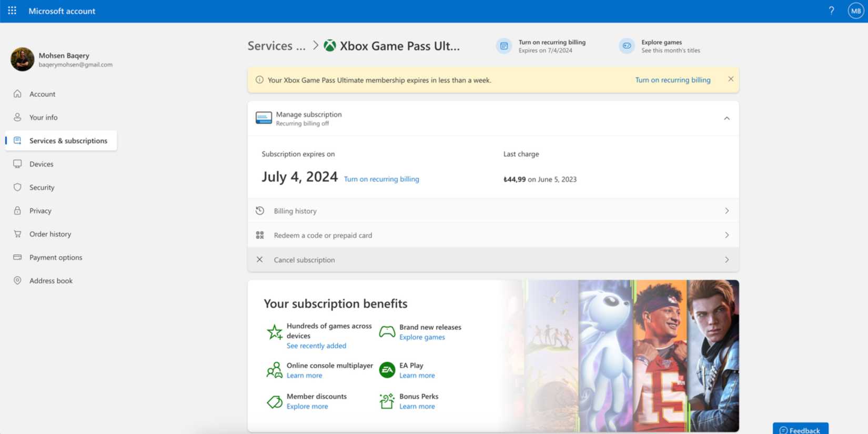The image size is (868, 434).
Task: Open the MB account avatar menu
Action: (x=856, y=11)
